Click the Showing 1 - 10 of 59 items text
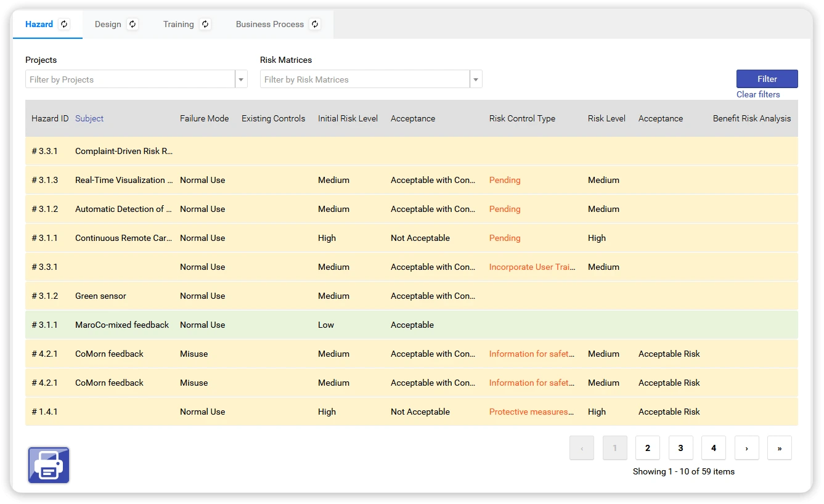 click(x=683, y=471)
